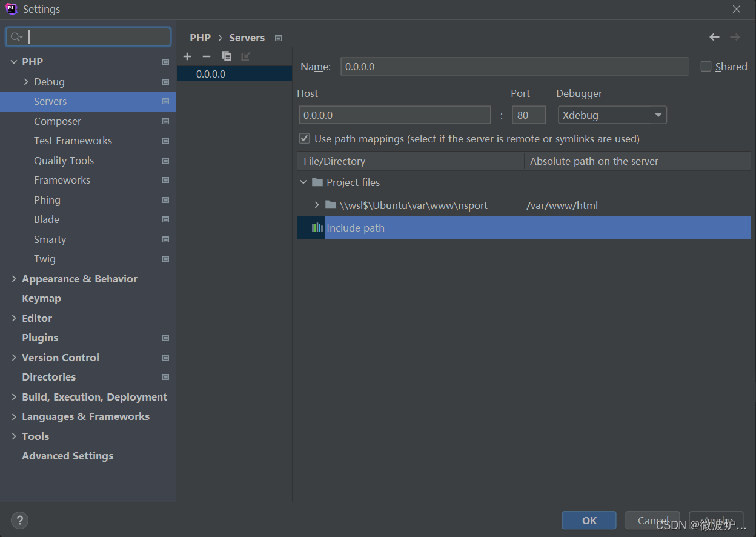Click the project-level icon beside Plugins
Screen dimensions: 756x537
165,338
